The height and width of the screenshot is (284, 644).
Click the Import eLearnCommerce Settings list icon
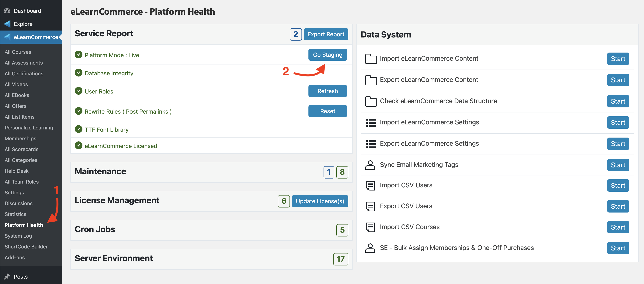point(371,122)
